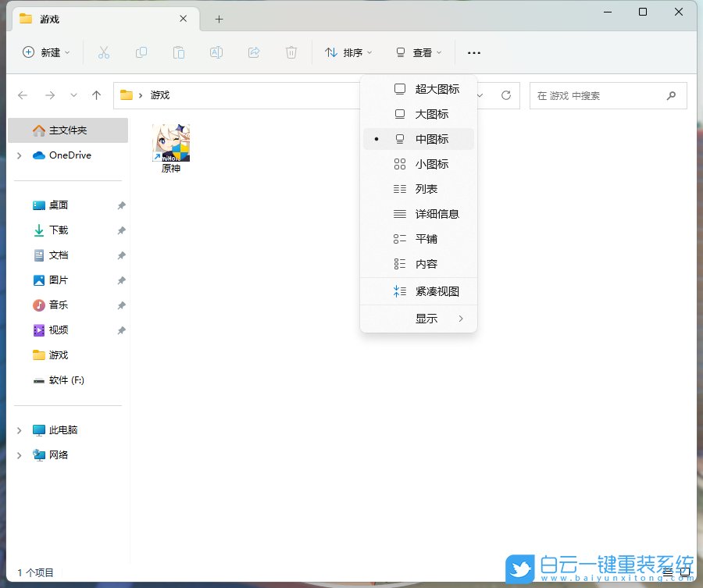
Task: Click inside the 游戏 search box
Action: [608, 95]
